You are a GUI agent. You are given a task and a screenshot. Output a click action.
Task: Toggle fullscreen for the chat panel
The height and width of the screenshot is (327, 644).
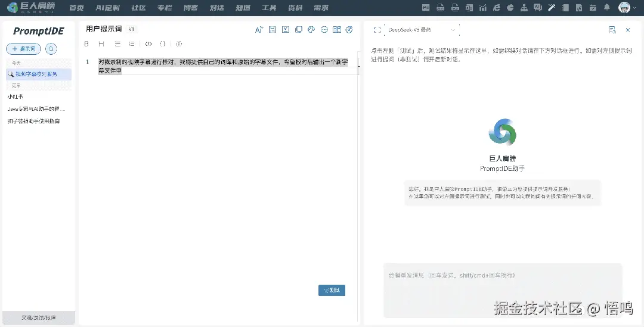377,30
